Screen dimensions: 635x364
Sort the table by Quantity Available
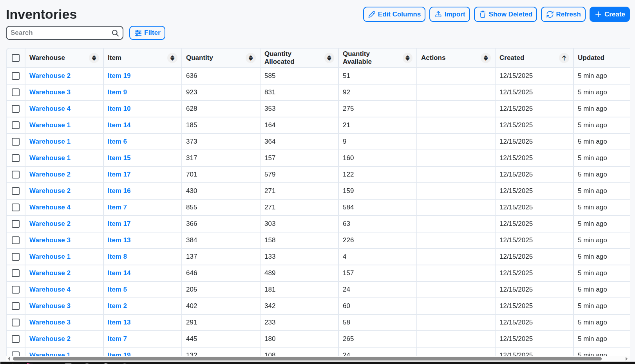click(407, 58)
